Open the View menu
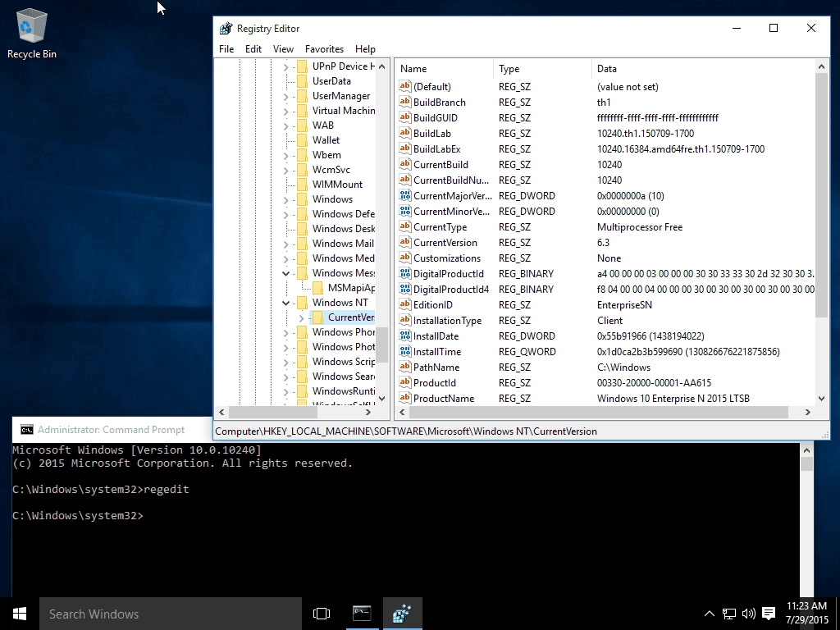This screenshot has width=840, height=630. [x=283, y=48]
